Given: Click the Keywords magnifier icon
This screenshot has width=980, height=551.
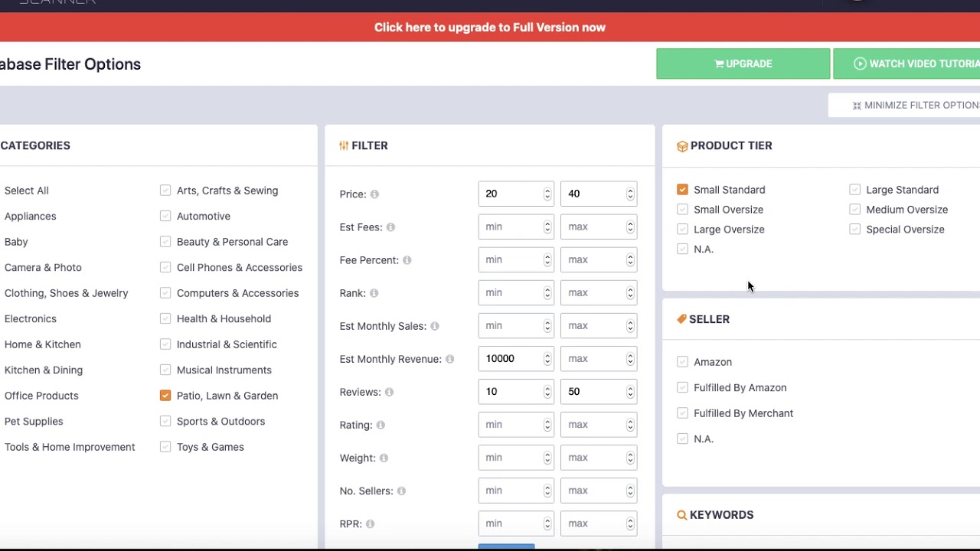Looking at the screenshot, I should 681,515.
